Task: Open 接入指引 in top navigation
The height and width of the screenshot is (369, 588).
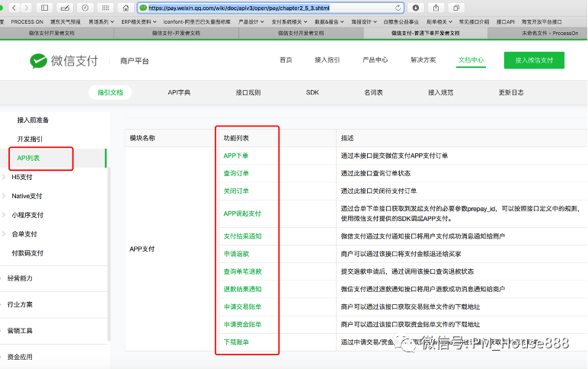Action: [x=327, y=59]
